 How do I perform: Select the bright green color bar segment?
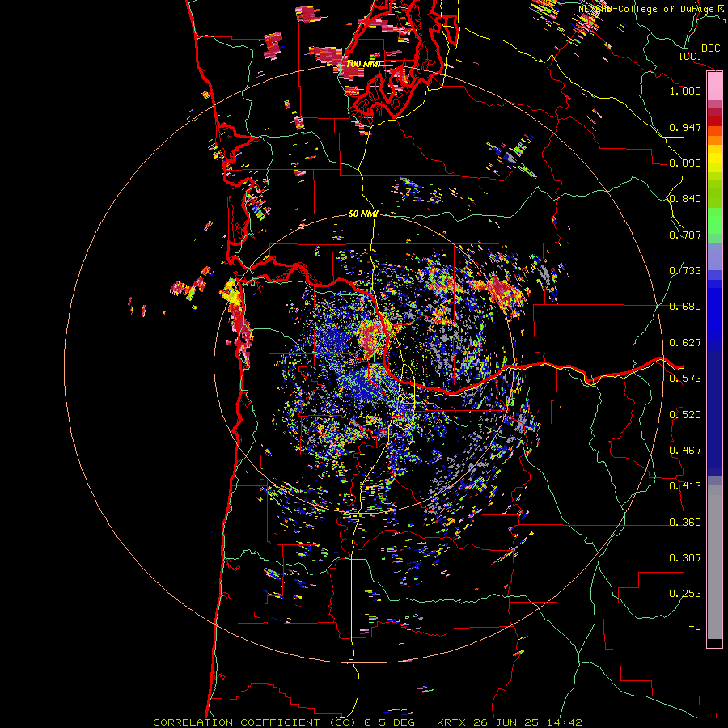pos(714,221)
